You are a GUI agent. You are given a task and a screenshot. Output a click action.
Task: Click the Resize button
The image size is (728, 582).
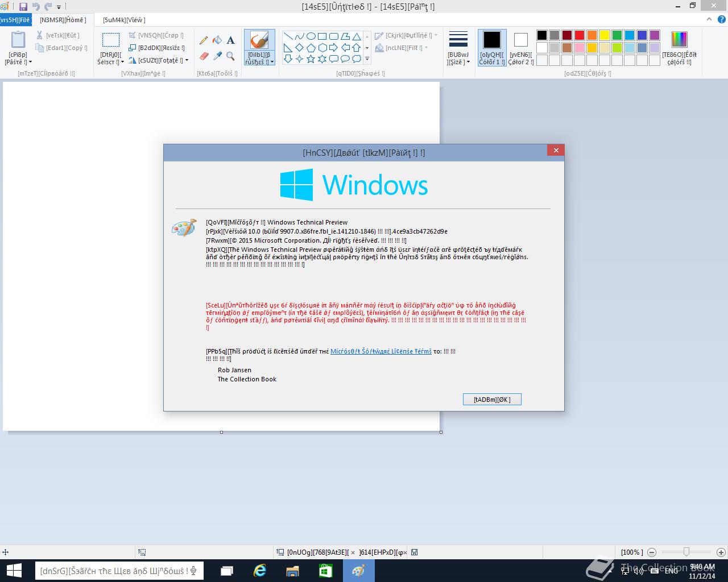point(156,48)
